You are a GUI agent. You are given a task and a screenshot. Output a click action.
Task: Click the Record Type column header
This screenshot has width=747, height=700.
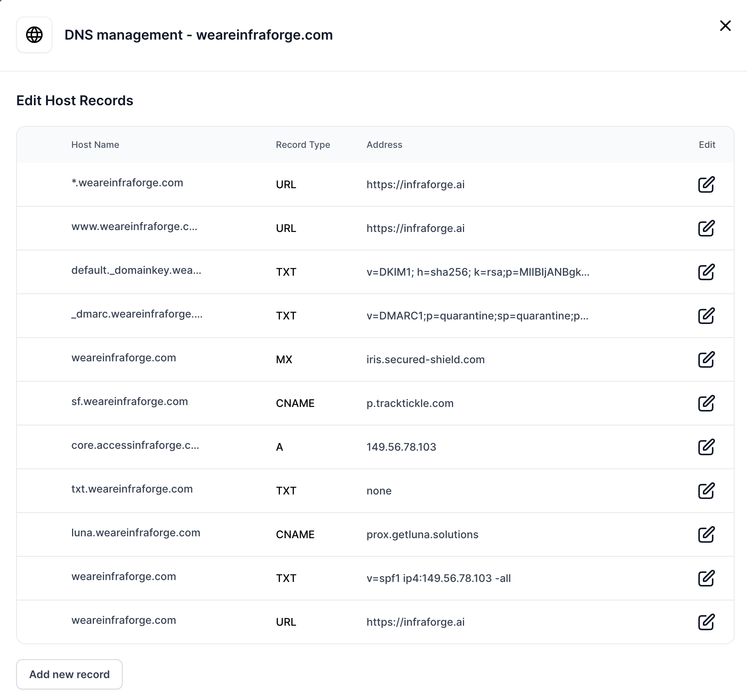[x=303, y=145]
